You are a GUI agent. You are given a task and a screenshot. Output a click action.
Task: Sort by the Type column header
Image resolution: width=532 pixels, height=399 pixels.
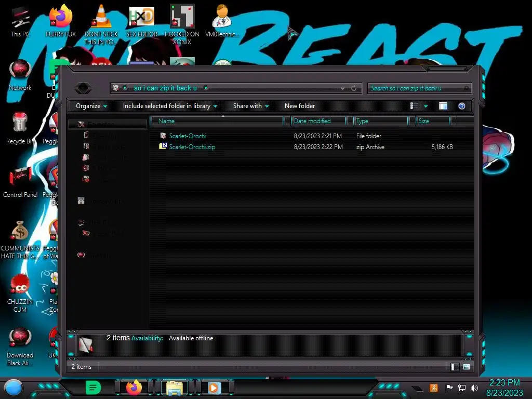tap(381, 121)
